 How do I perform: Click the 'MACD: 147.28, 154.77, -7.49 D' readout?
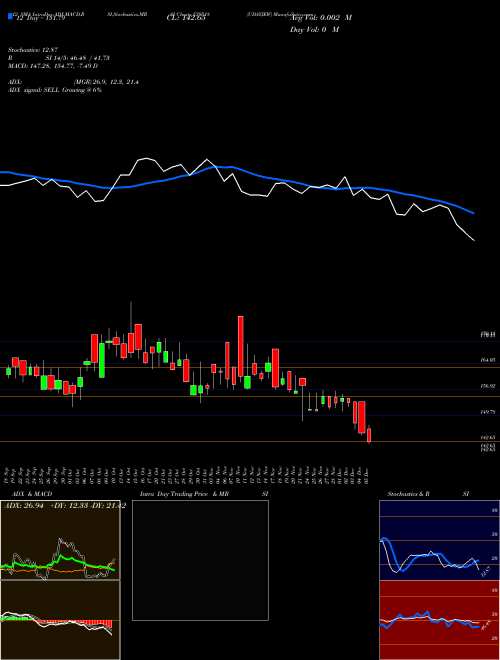click(53, 66)
